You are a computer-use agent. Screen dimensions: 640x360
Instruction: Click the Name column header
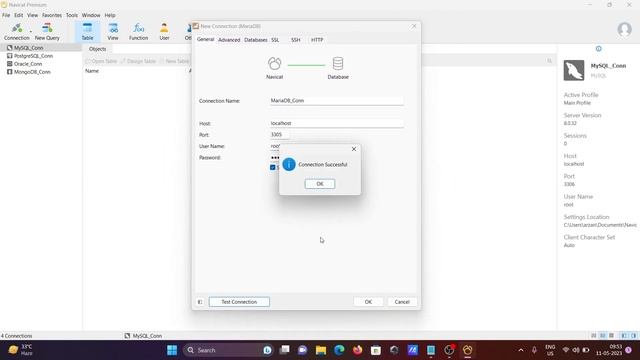click(x=92, y=71)
